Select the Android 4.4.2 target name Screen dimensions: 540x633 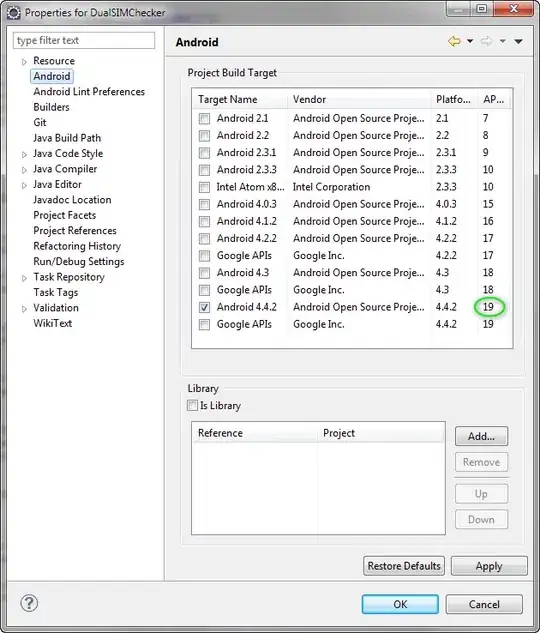(x=247, y=307)
